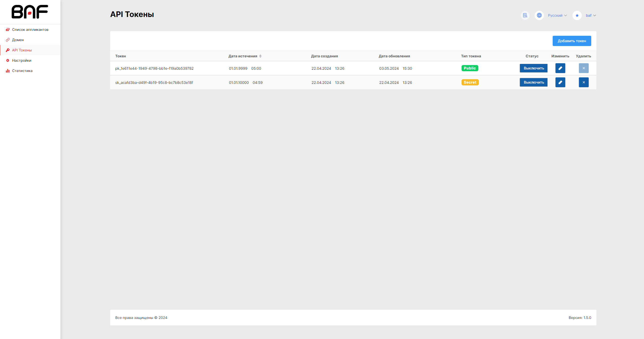Screen dimensions: 644x339
Task: Go to Домен section
Action: pyautogui.click(x=30, y=40)
